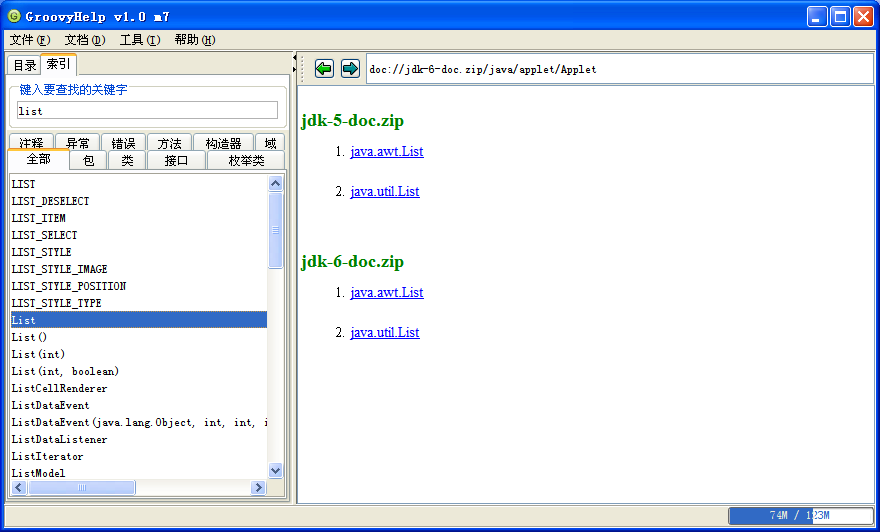Open java.awt.List link under jdk-5-doc.zip
Image resolution: width=880 pixels, height=532 pixels.
pos(387,152)
